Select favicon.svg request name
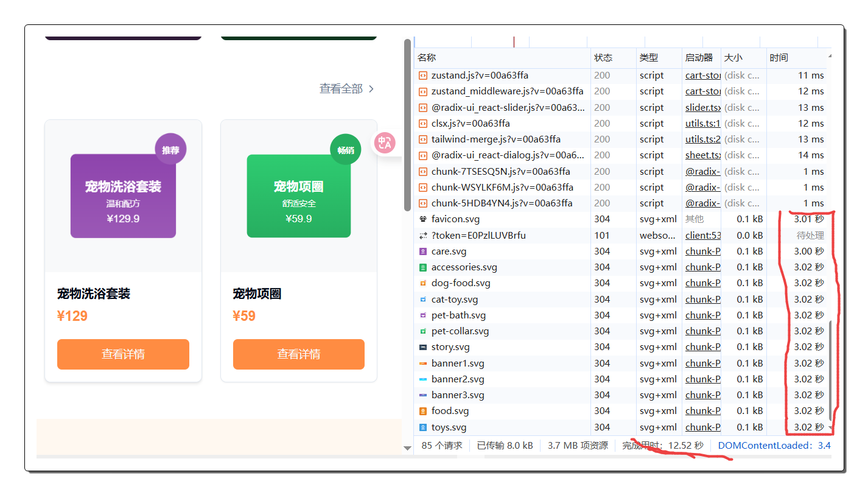 click(x=455, y=219)
